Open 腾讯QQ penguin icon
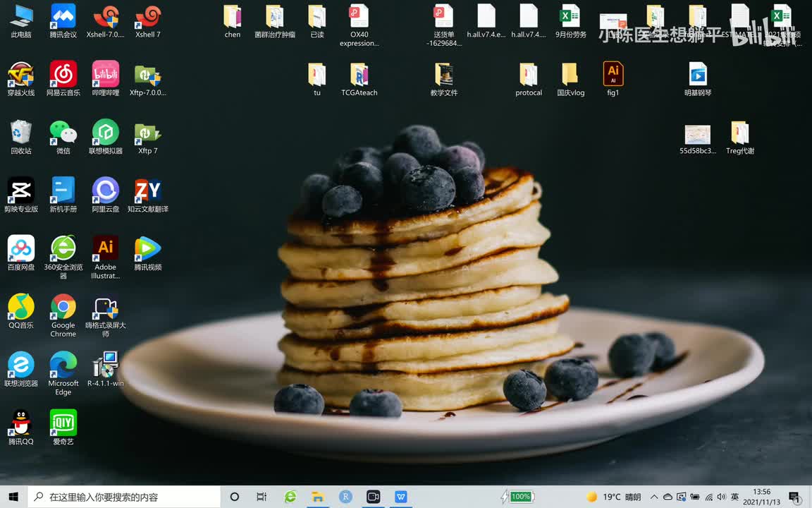 pyautogui.click(x=20, y=428)
